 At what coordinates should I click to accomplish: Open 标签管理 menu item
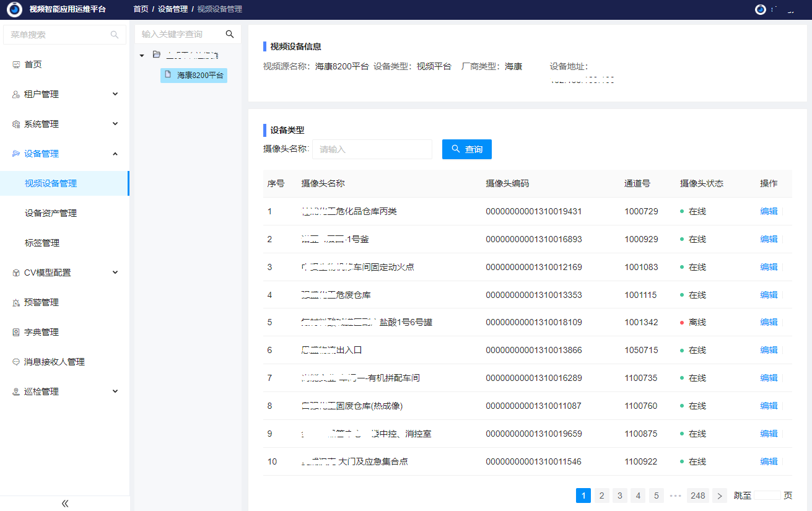(42, 243)
